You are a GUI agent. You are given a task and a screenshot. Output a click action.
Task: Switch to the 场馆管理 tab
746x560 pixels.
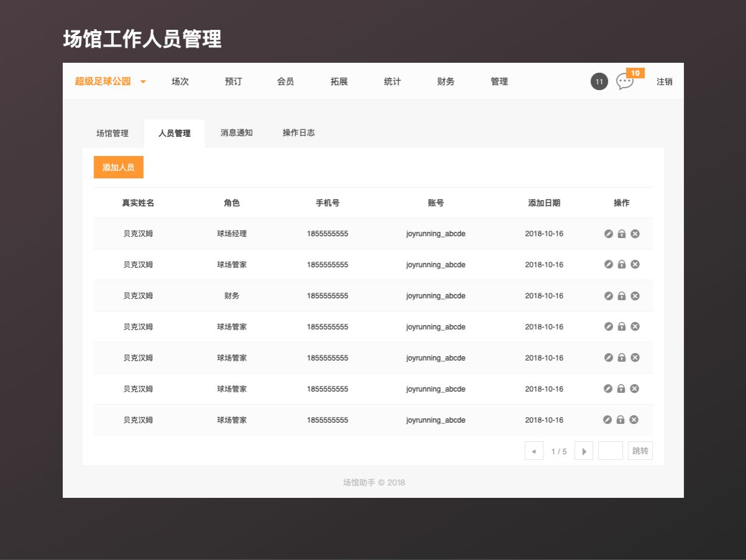click(113, 133)
